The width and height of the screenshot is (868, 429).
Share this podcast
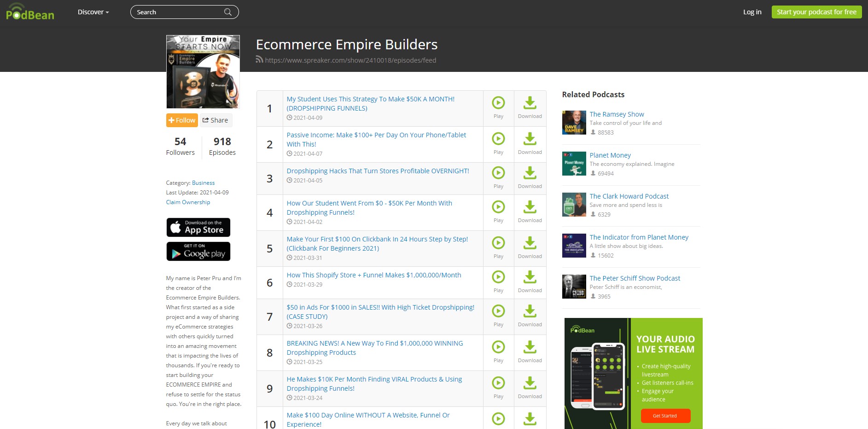(x=216, y=120)
